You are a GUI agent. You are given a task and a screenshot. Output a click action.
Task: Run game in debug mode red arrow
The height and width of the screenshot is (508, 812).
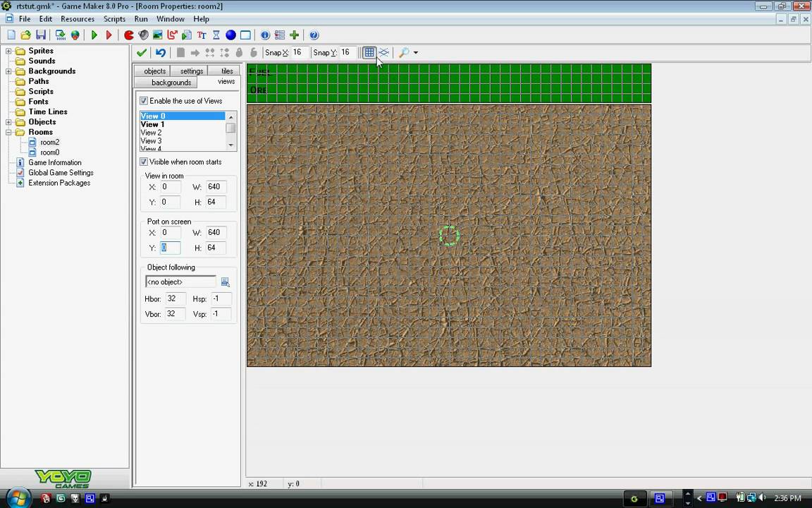click(109, 35)
